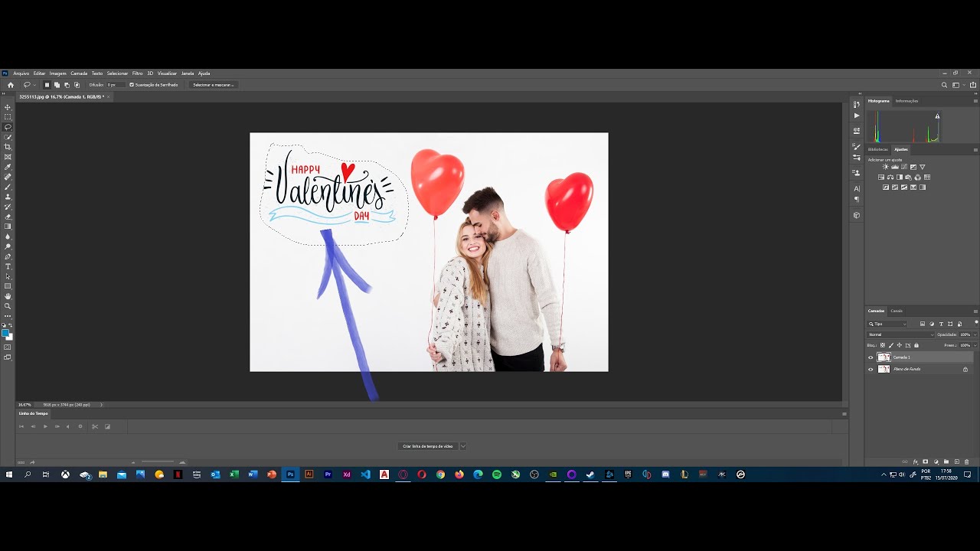Open the Camadas panel menu
The image size is (980, 551).
point(975,311)
